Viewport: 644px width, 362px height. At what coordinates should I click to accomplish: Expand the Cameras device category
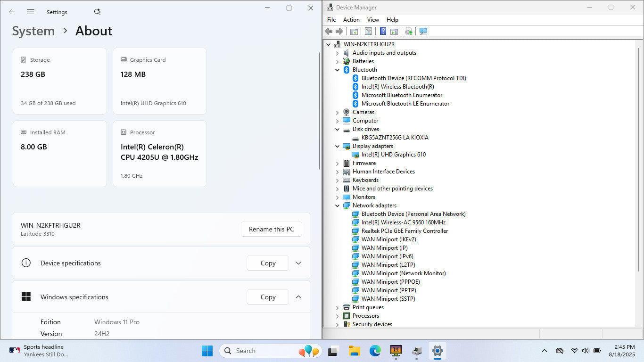pos(338,112)
